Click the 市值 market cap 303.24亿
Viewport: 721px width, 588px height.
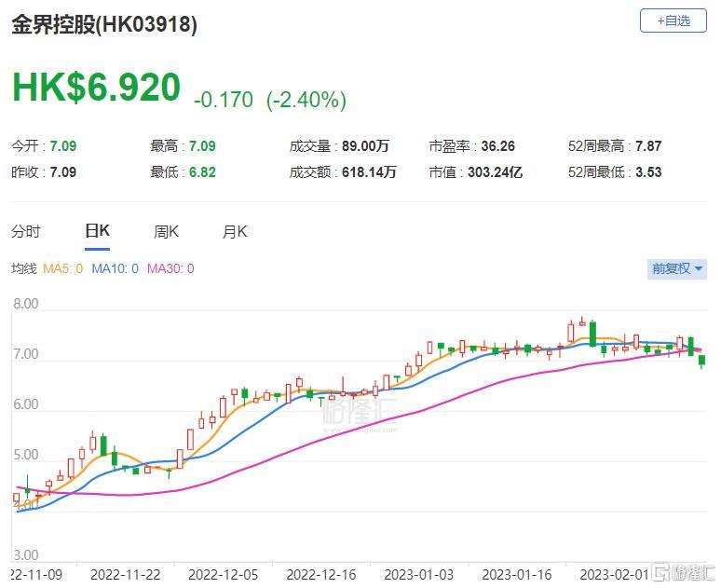pyautogui.click(x=496, y=172)
